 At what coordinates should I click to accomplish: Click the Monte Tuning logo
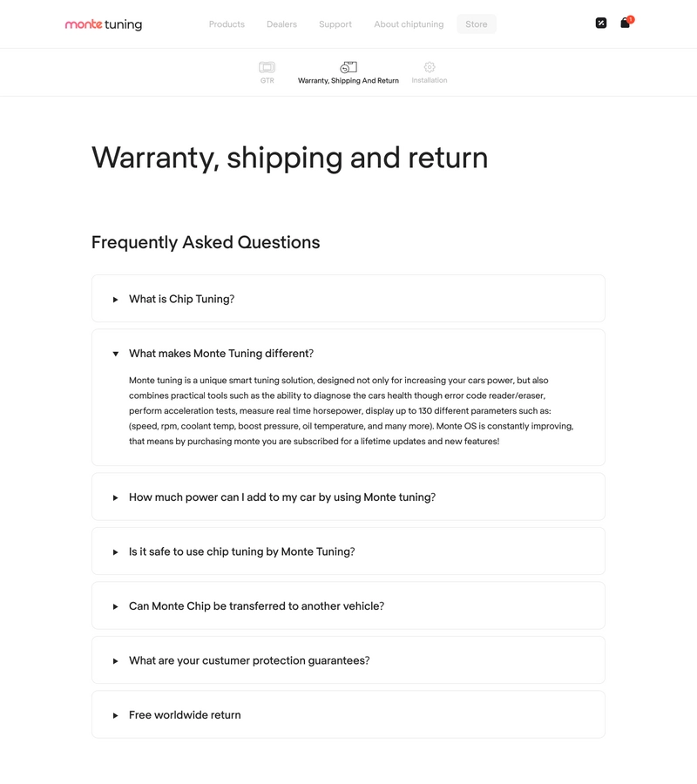click(x=103, y=24)
